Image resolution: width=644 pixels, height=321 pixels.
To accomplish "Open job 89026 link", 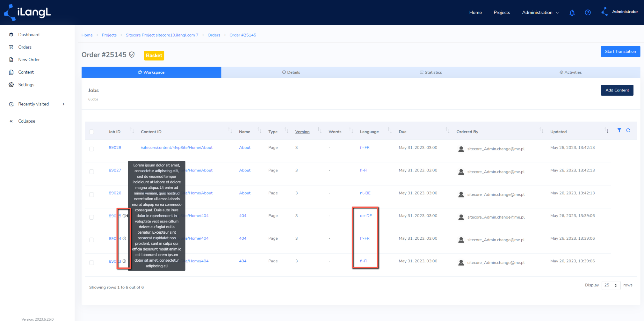I will 115,193.
